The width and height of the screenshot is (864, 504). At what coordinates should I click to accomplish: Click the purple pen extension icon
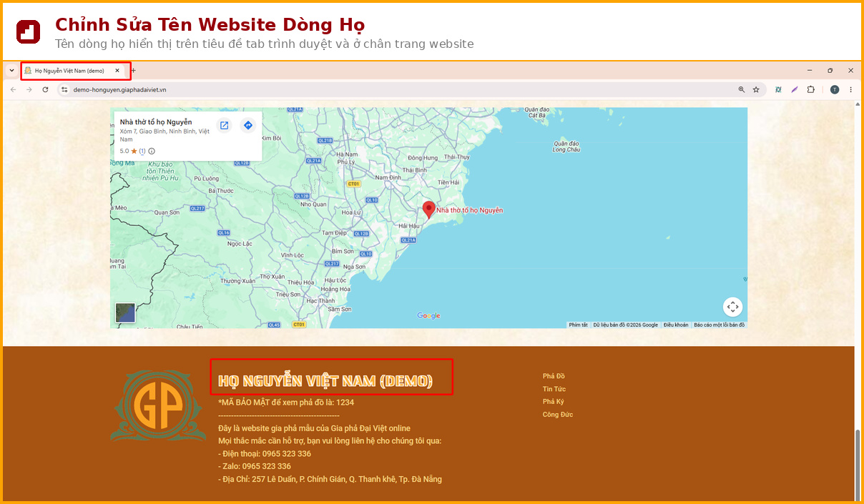click(x=795, y=89)
